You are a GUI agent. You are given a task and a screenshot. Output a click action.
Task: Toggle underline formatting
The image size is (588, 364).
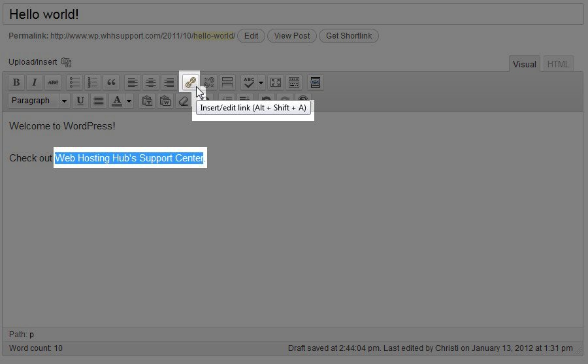click(80, 101)
